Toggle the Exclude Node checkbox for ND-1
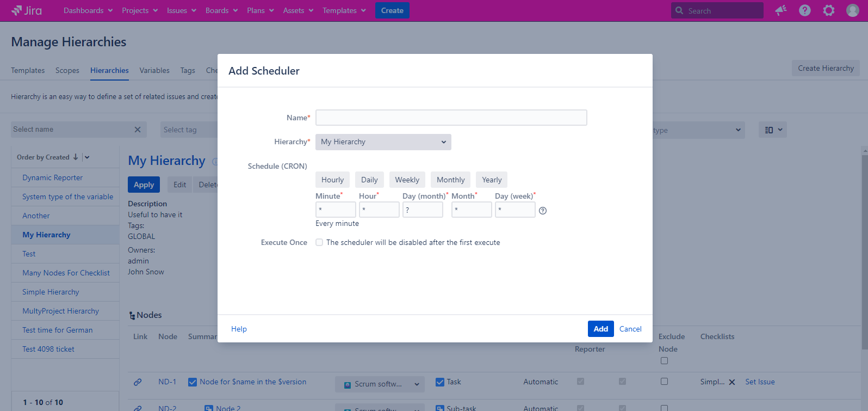 pyautogui.click(x=664, y=382)
